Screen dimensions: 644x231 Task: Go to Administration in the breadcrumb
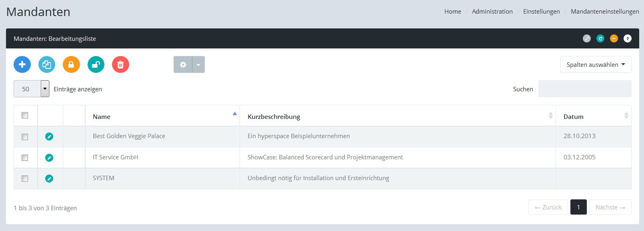492,12
